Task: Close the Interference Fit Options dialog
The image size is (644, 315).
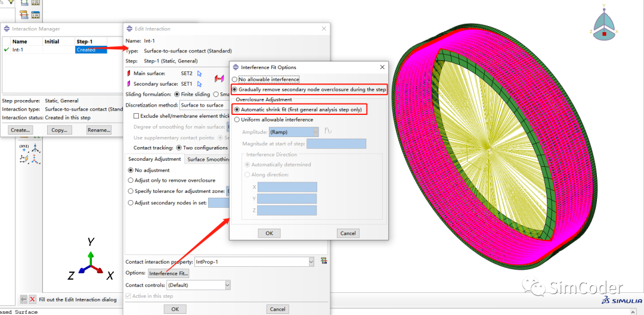Action: [x=382, y=67]
